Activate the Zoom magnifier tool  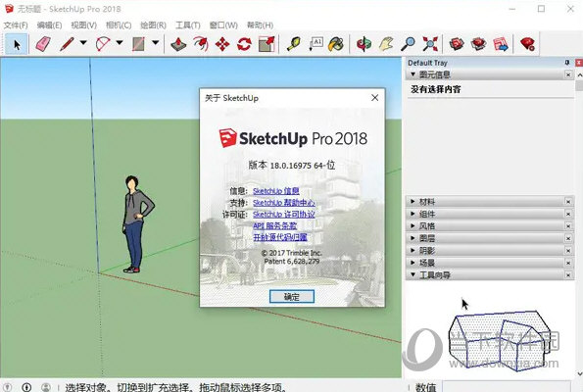(x=408, y=44)
